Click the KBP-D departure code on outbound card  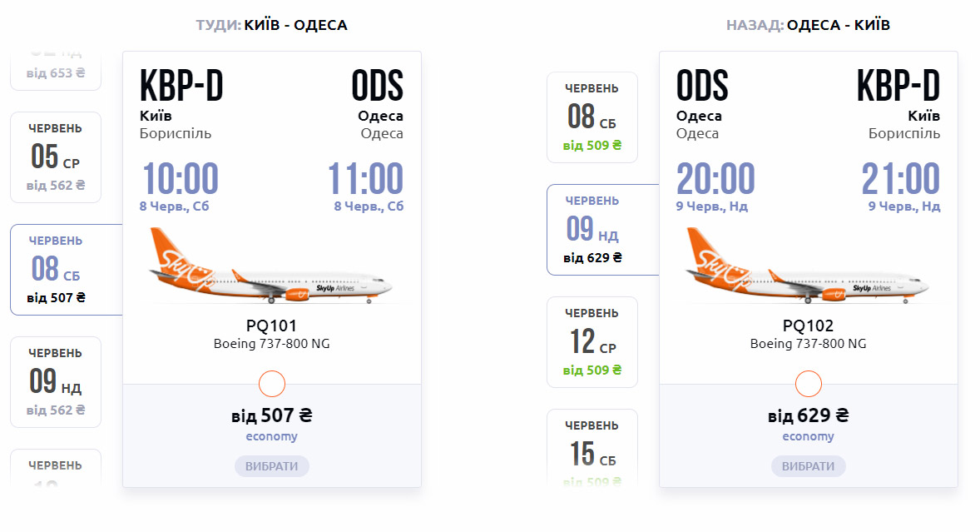(181, 86)
